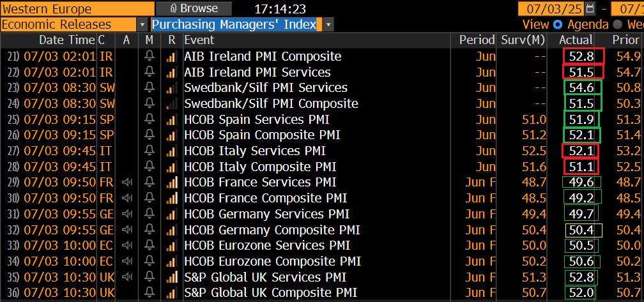Click the alert bell for AIB Ireland PMI Composite

pyautogui.click(x=150, y=56)
